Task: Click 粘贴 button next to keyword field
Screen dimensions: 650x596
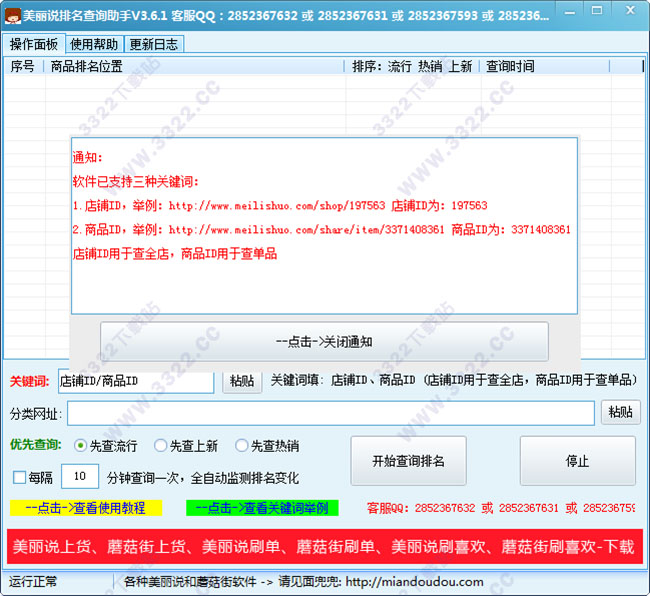Action: 242,380
